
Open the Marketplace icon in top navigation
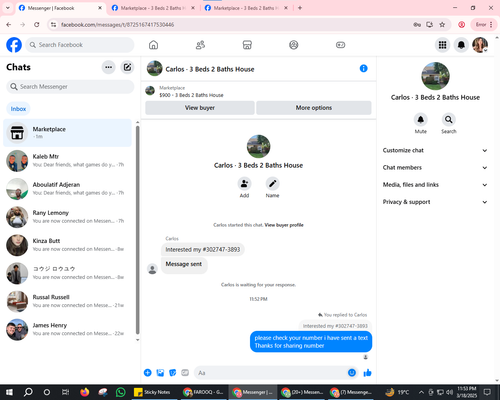point(247,45)
